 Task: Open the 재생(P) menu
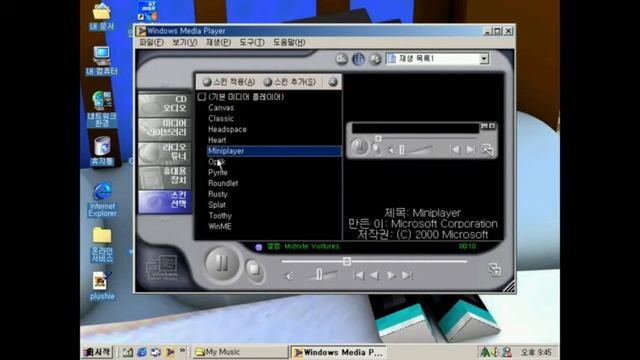(218, 42)
